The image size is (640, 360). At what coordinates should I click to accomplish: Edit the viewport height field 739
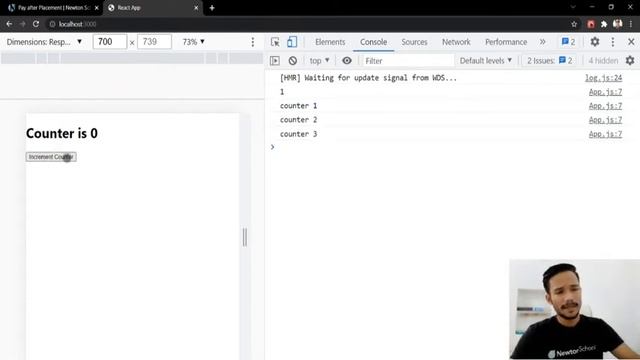click(154, 42)
